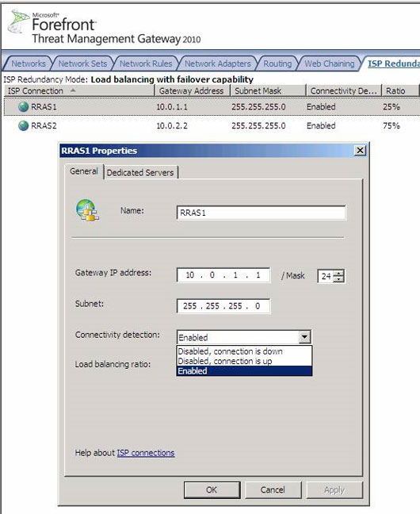The width and height of the screenshot is (420, 514).
Task: Select the RRAS1 connection row
Action: (x=212, y=107)
